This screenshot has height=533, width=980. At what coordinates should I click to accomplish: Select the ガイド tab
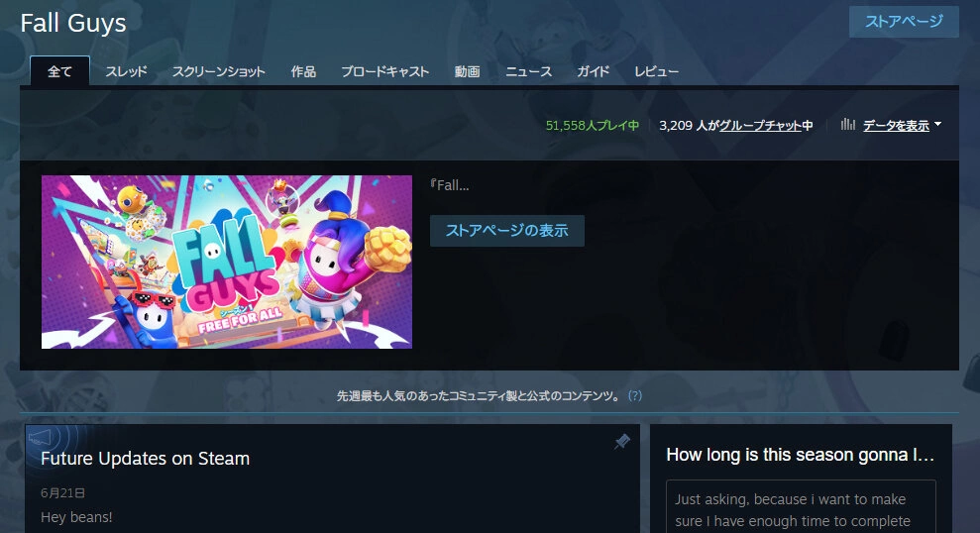pyautogui.click(x=593, y=71)
